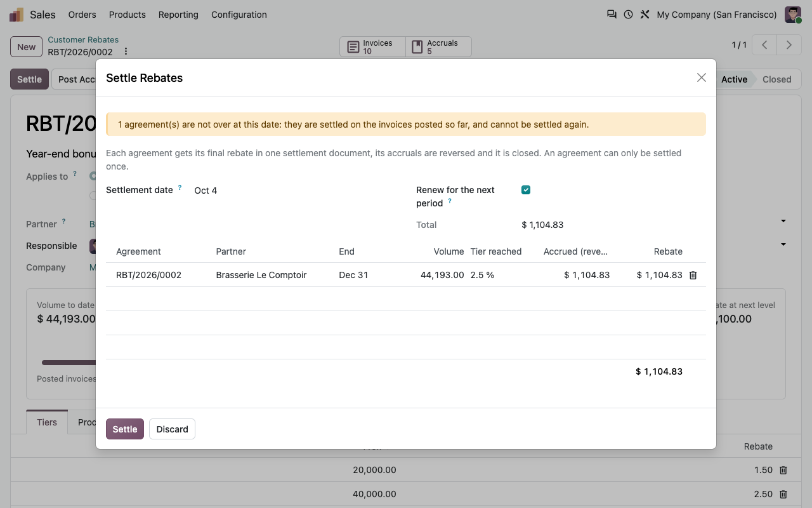Screen dimensions: 812x508
Task: Go to next record arrow
Action: click(x=789, y=45)
